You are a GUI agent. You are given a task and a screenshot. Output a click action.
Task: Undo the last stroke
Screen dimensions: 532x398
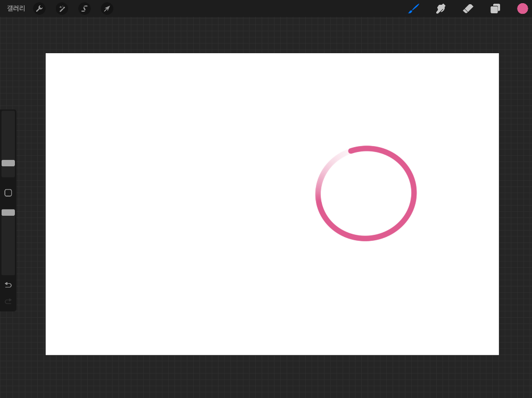(x=8, y=285)
